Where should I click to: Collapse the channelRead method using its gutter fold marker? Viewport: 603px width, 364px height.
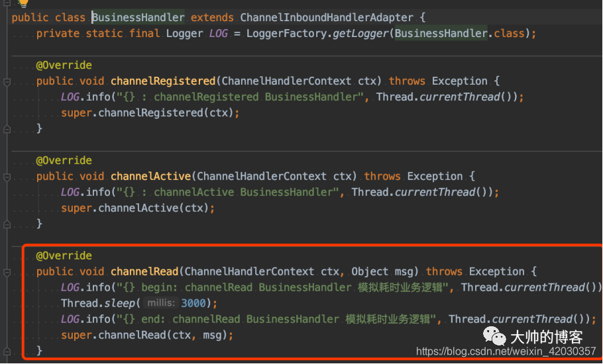point(7,272)
